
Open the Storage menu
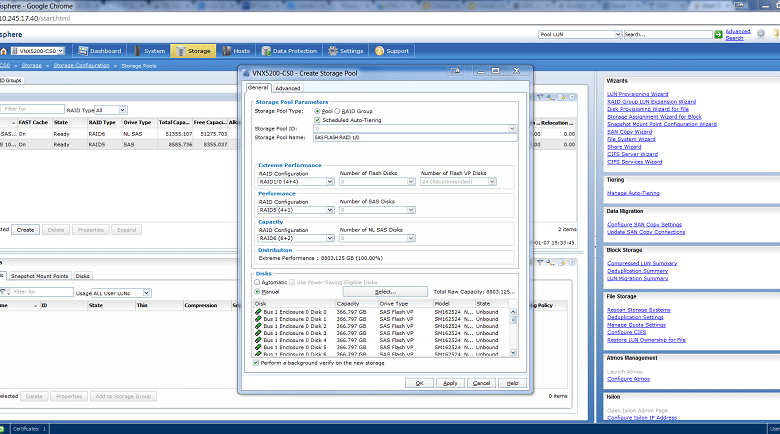coord(193,51)
